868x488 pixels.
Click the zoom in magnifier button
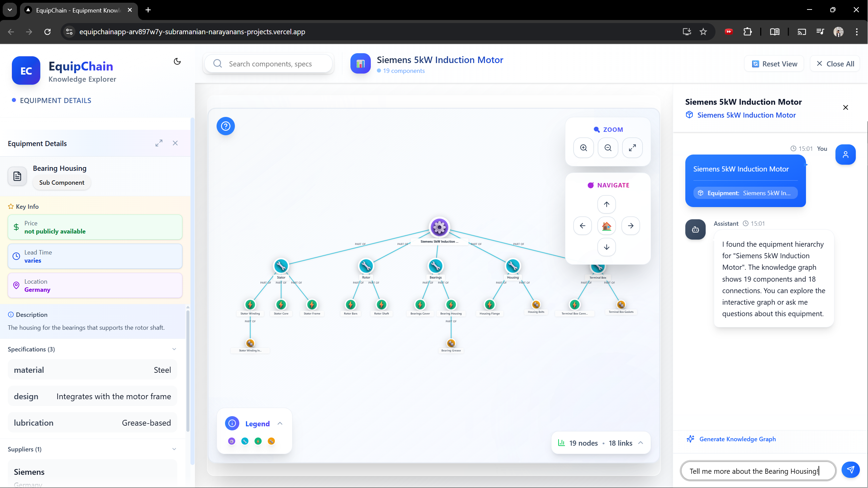tap(583, 148)
